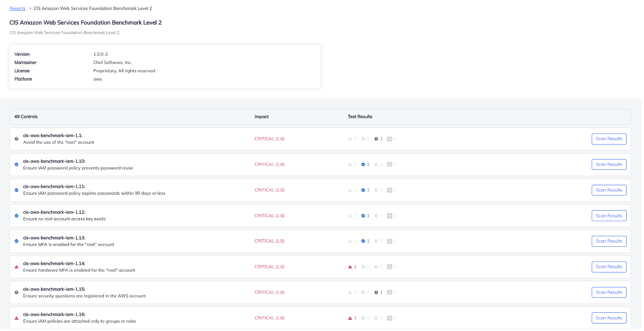Open Scan Results for cis-aws-benchmark-iam-1.16
The image size is (644, 331).
(x=609, y=318)
